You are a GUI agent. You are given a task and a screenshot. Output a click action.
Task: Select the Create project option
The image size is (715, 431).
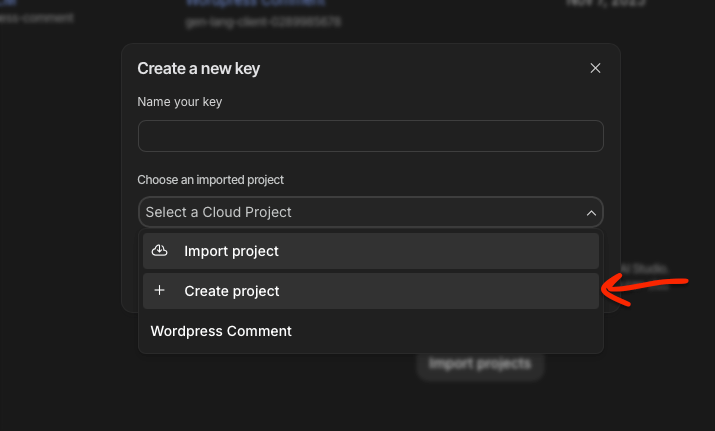pos(371,291)
